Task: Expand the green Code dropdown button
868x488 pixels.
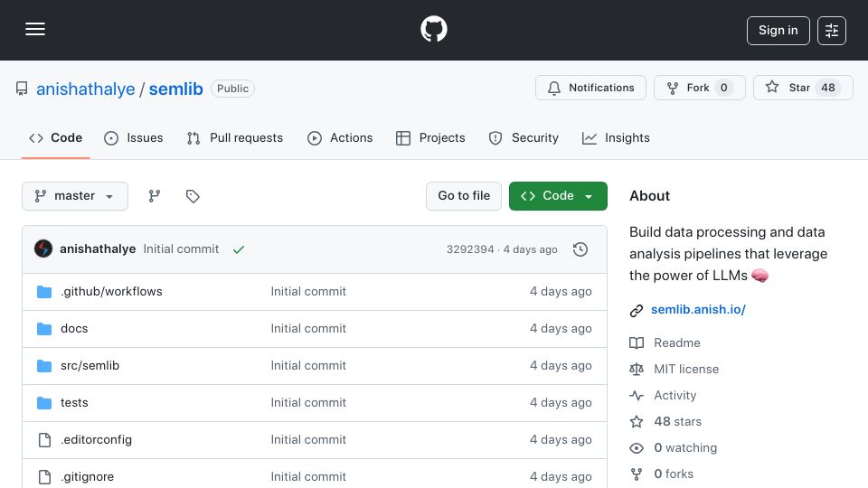Action: 558,196
